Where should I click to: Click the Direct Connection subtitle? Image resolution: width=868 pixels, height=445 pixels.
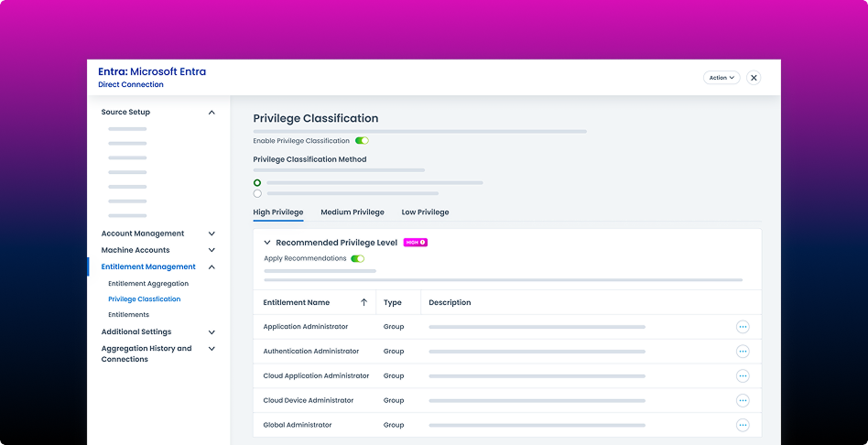coord(131,84)
